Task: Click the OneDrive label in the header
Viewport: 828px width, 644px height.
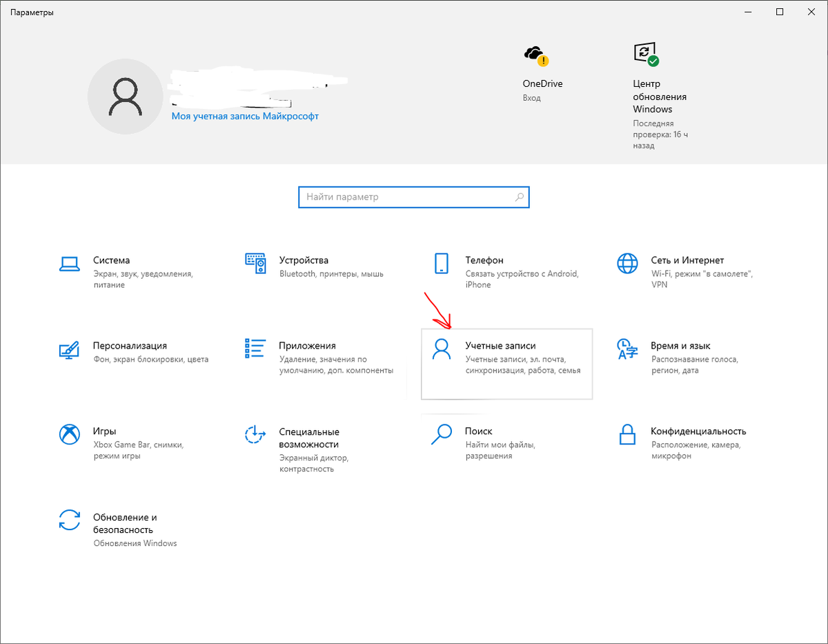Action: [542, 84]
